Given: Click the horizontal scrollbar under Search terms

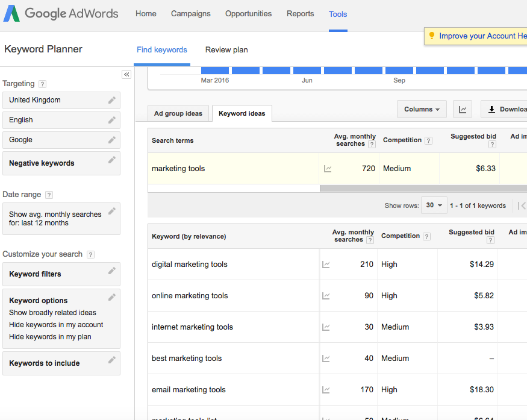Looking at the screenshot, I should (x=423, y=189).
